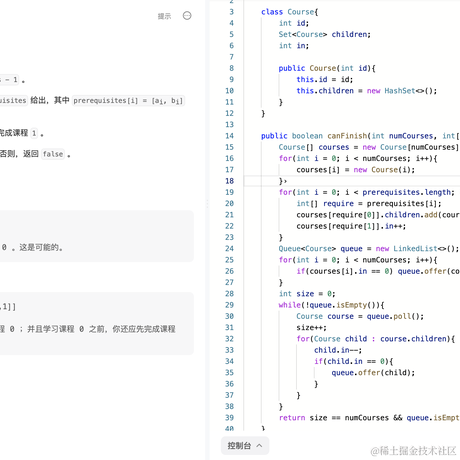Click the code 'class Course{' on line 3
460x460 pixels.
coord(290,12)
